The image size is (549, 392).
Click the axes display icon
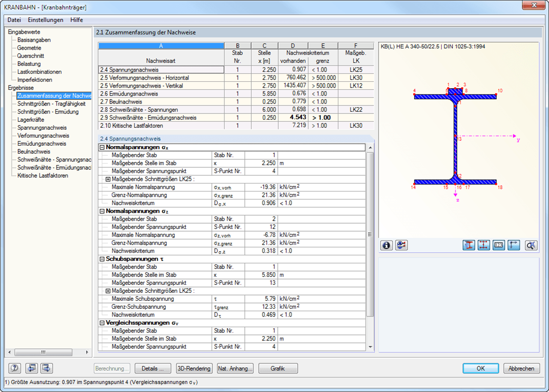click(x=514, y=245)
